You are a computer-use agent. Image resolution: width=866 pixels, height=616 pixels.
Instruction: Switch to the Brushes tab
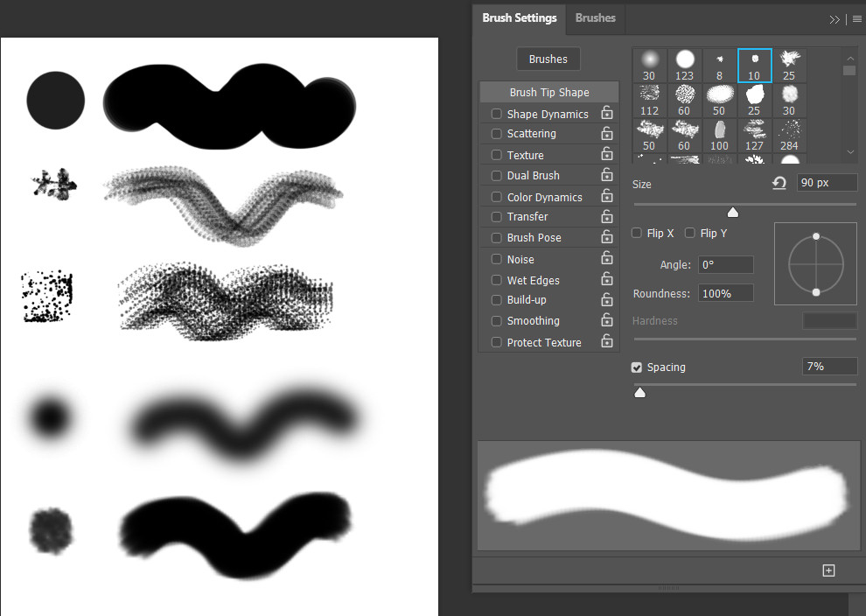pyautogui.click(x=595, y=17)
